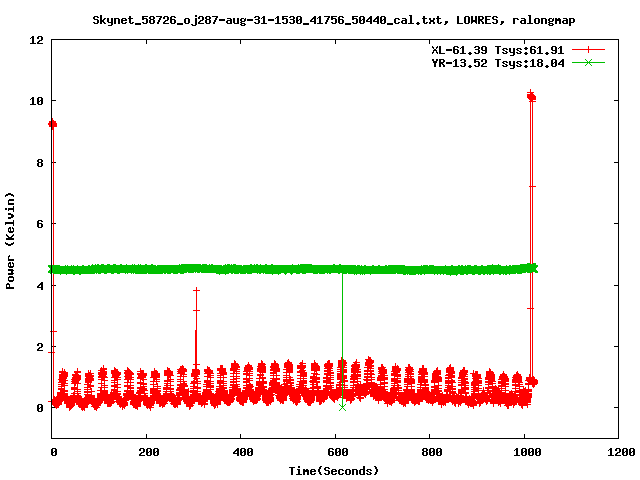Click the y-axis tick label 6
This screenshot has width=640, height=480.
tap(40, 224)
